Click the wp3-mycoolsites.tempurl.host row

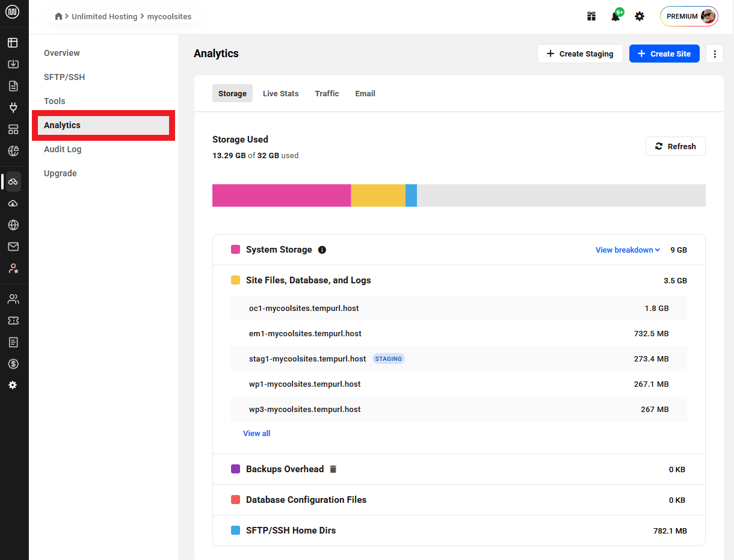[459, 409]
